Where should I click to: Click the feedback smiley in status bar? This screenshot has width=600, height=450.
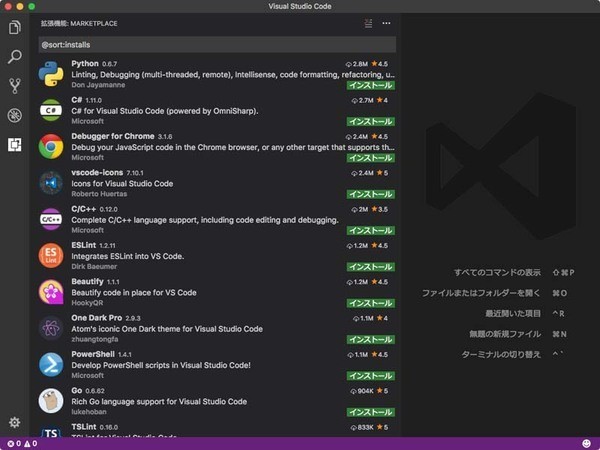tap(586, 444)
